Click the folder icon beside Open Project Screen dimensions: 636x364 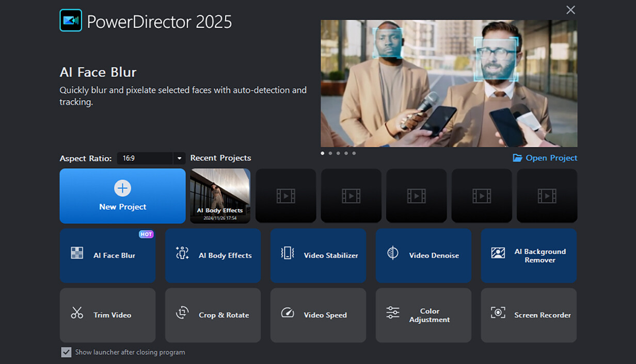[x=518, y=158]
